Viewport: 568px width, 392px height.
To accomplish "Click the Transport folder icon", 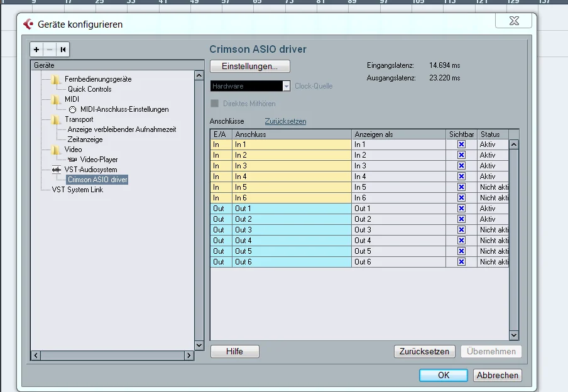I will pyautogui.click(x=57, y=119).
